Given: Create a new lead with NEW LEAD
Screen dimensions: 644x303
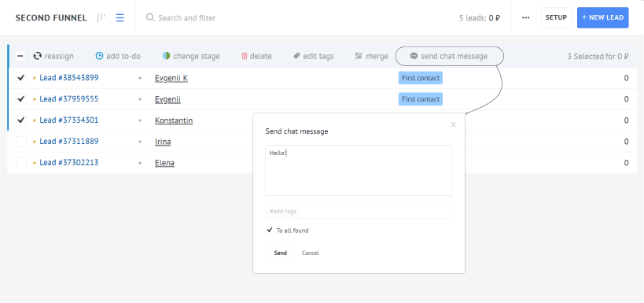Looking at the screenshot, I should pos(602,17).
